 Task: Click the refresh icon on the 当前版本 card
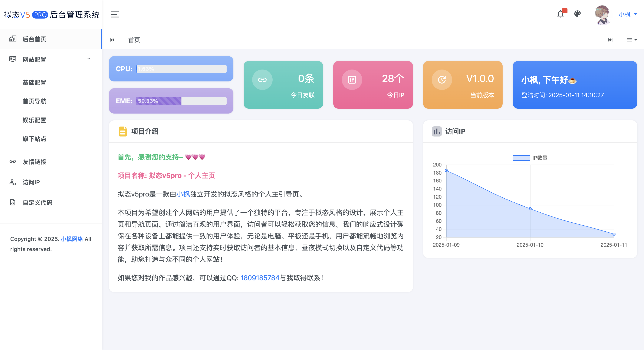pos(442,80)
